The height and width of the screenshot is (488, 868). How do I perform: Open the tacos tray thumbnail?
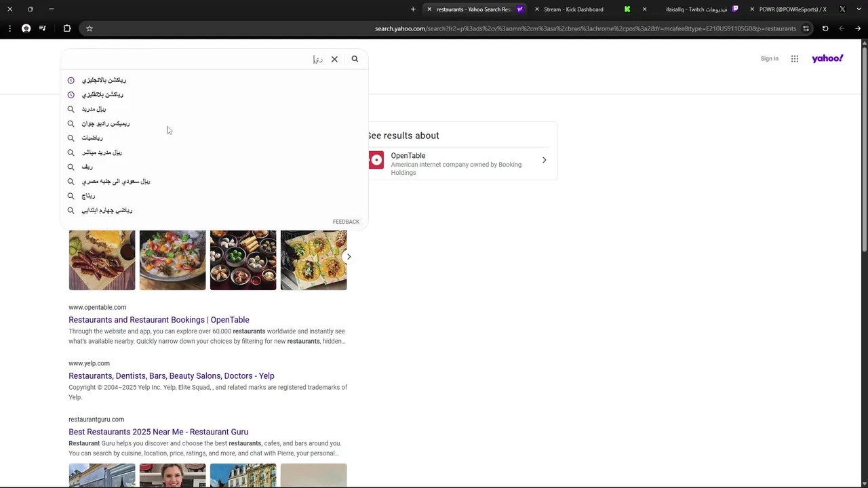pos(313,260)
